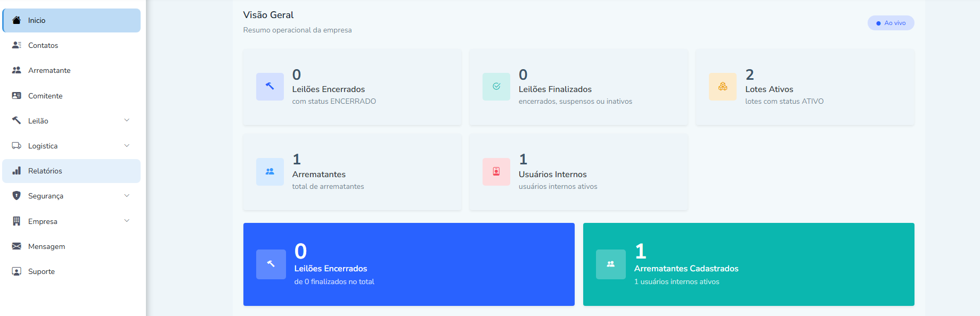Go to Inicio in sidebar
The image size is (980, 316).
pos(71,20)
